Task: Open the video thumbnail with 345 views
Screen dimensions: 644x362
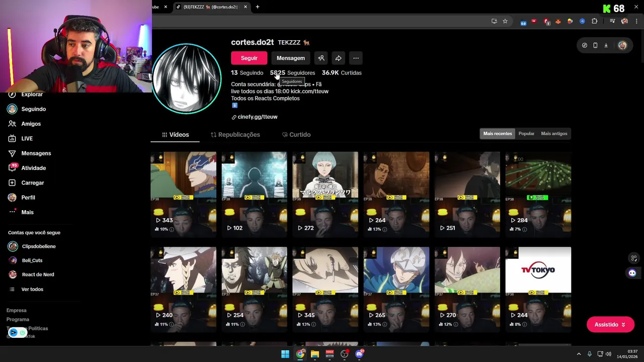Action: [325, 289]
